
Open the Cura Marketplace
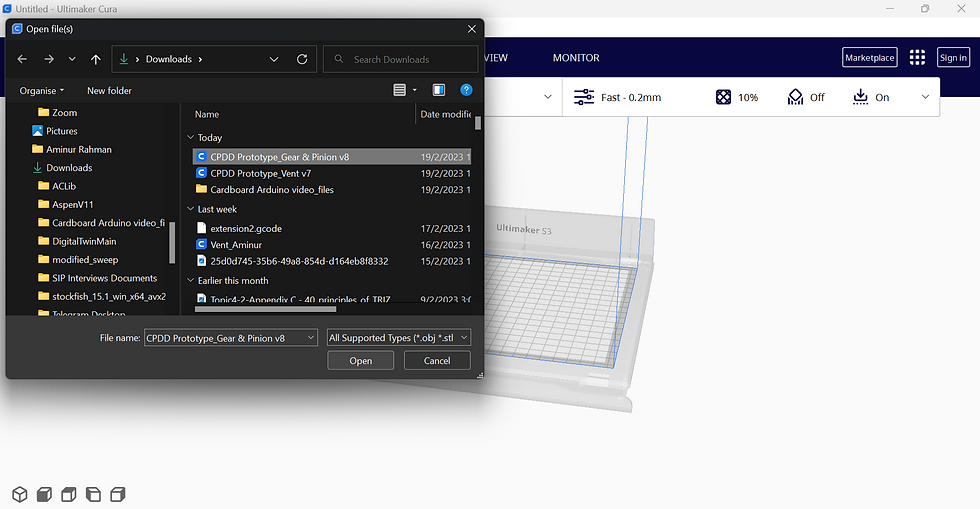point(869,58)
